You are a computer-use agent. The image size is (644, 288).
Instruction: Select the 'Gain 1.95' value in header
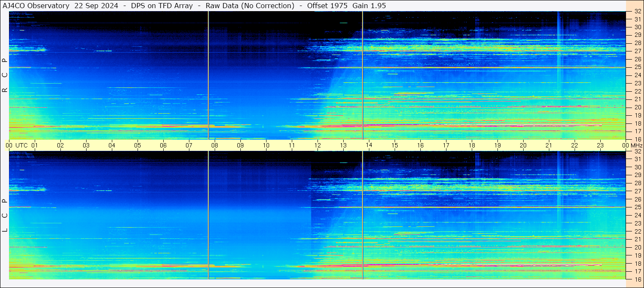(x=369, y=6)
